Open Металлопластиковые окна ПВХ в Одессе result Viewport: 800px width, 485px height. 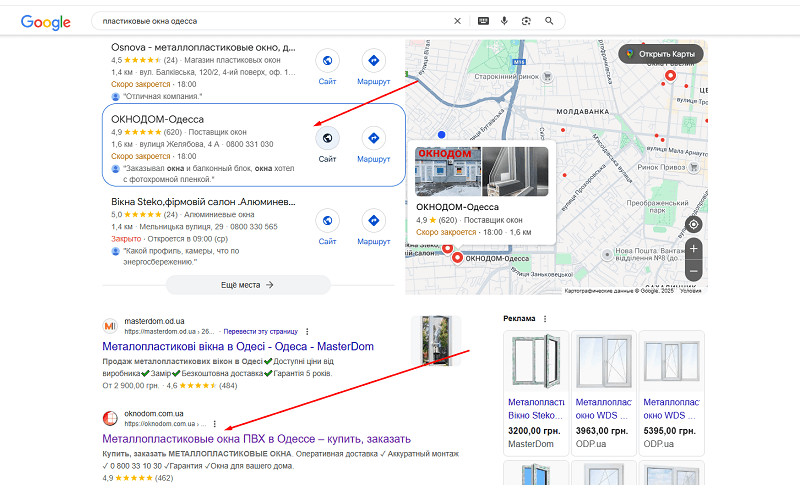[257, 439]
